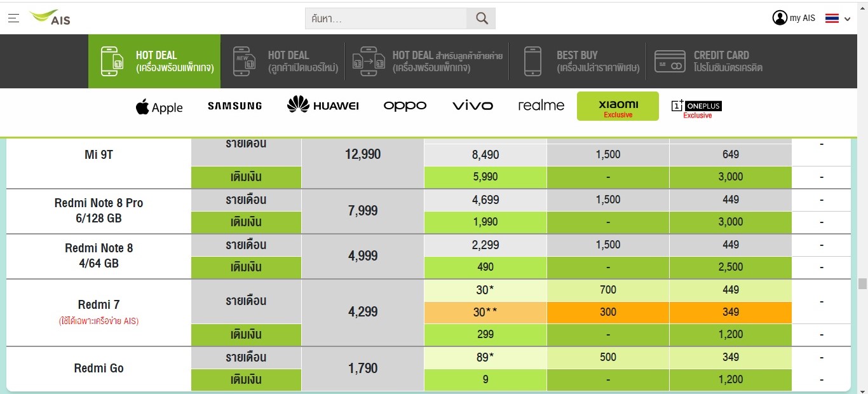The image size is (868, 394).
Task: Click the 7,999 price cell
Action: click(x=363, y=211)
